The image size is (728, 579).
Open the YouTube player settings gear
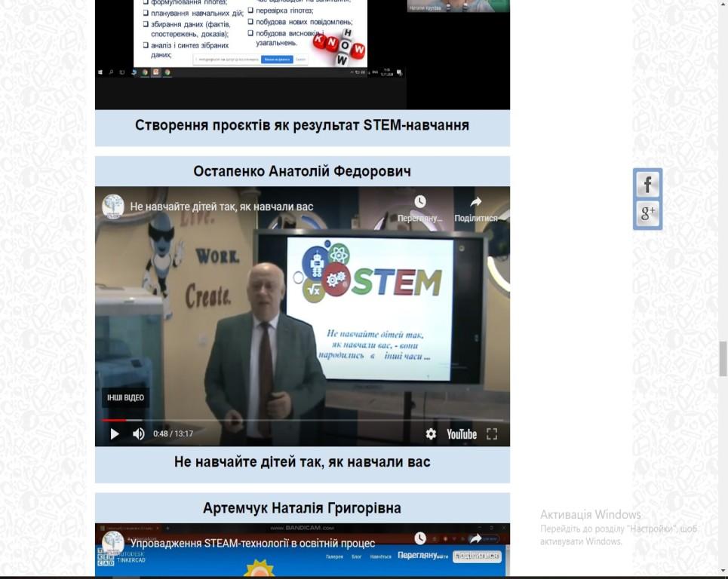click(x=431, y=433)
